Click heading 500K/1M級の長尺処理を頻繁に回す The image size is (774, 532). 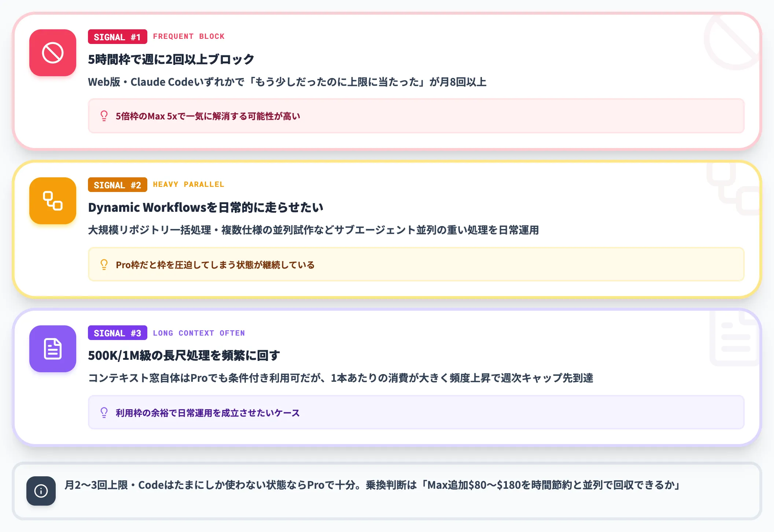(184, 355)
